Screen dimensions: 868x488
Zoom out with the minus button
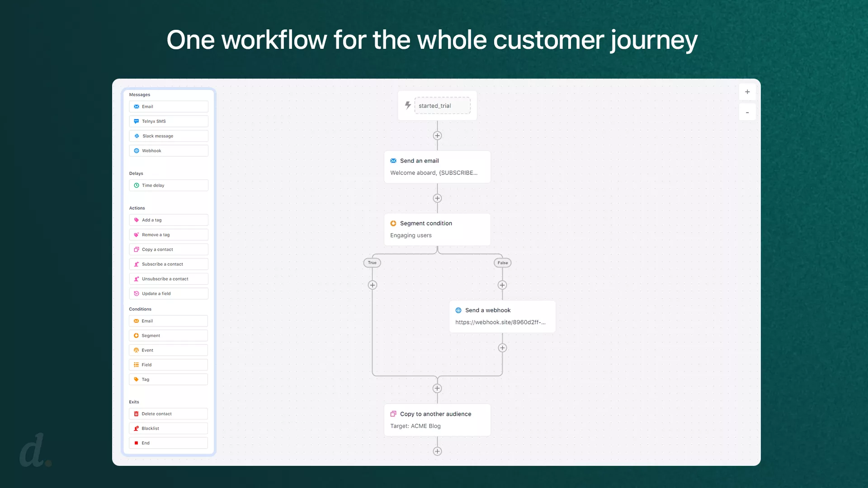pos(747,113)
